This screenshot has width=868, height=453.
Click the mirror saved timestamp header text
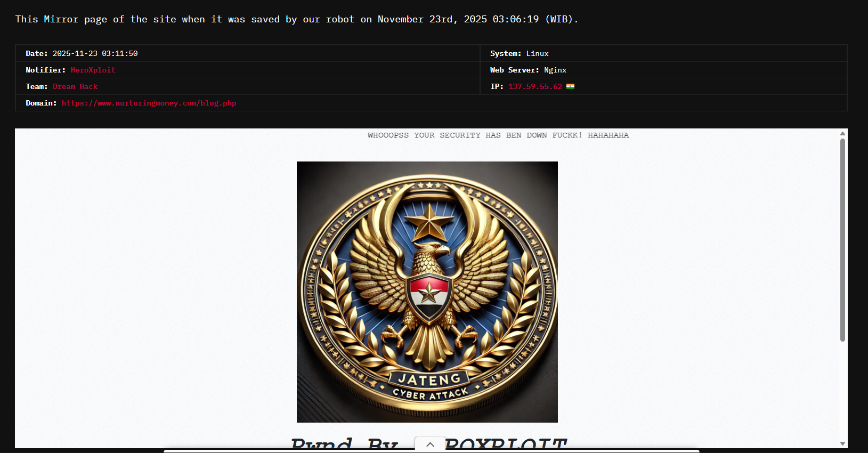[x=296, y=19]
